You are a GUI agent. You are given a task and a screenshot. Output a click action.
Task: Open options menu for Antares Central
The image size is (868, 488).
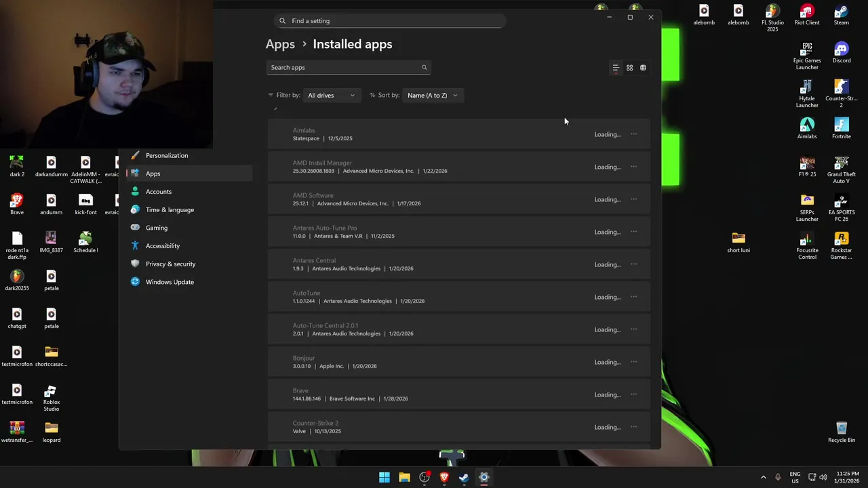tap(633, 264)
